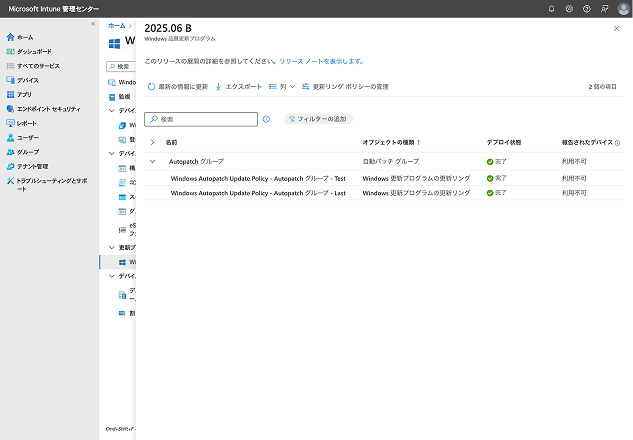Open the 列 columns dropdown
633x440 pixels.
282,86
